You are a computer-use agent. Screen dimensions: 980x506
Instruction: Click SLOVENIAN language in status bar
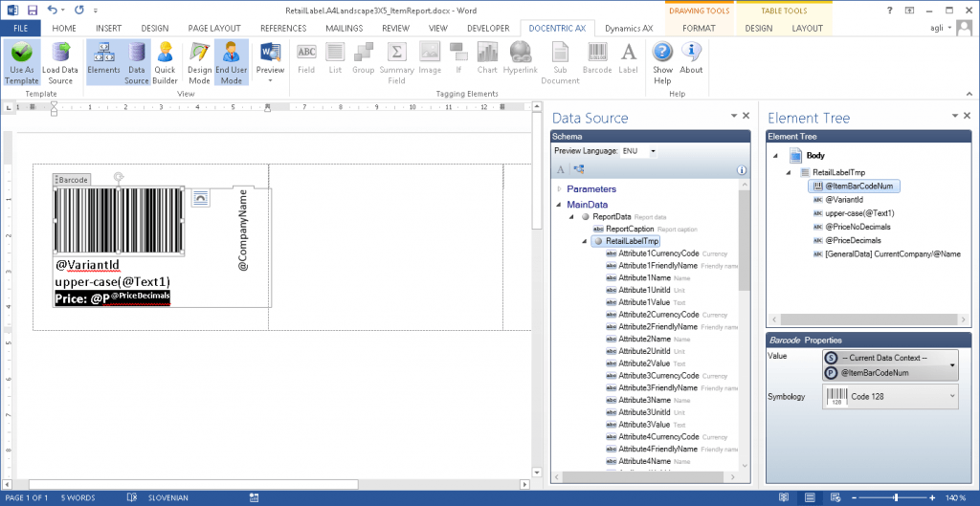click(x=168, y=498)
